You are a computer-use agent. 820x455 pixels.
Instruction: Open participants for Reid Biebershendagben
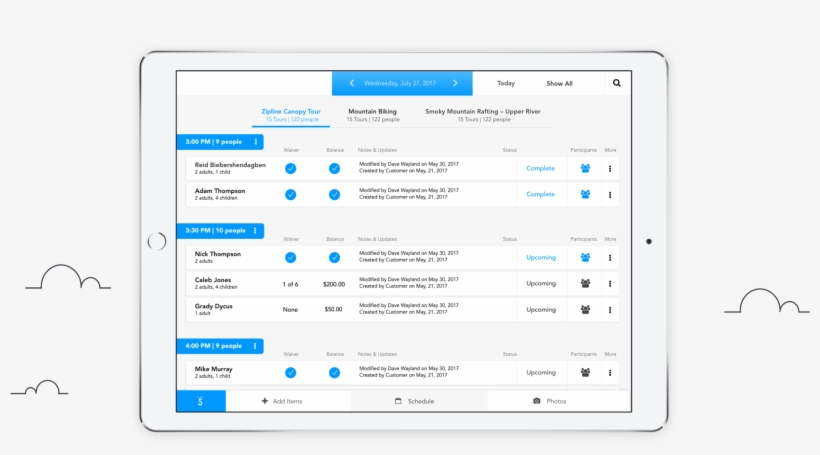[585, 168]
